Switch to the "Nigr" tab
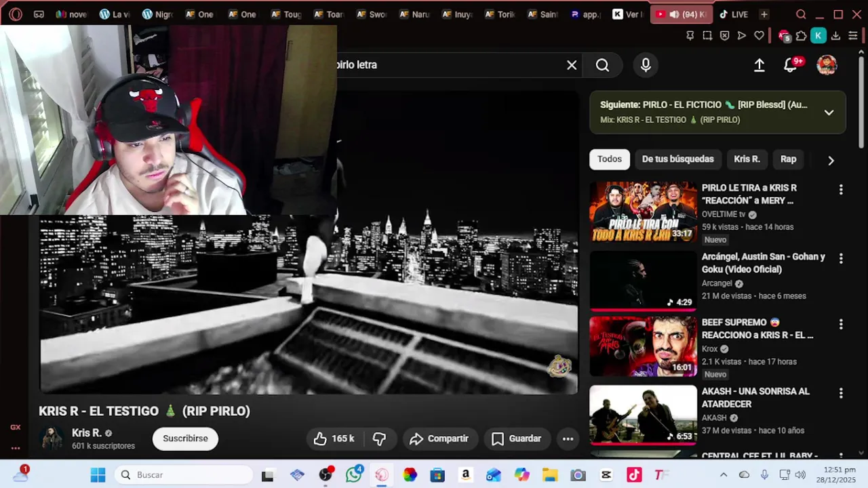 pos(157,14)
